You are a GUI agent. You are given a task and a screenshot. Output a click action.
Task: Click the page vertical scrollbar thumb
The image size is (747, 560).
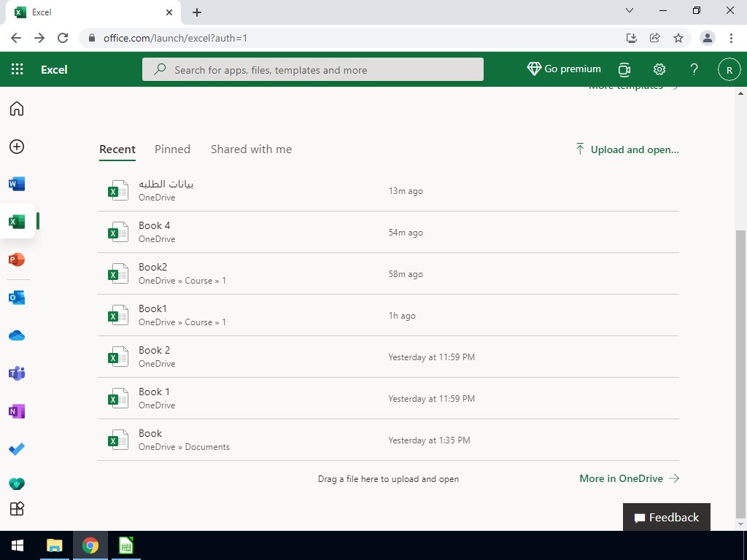(x=740, y=374)
